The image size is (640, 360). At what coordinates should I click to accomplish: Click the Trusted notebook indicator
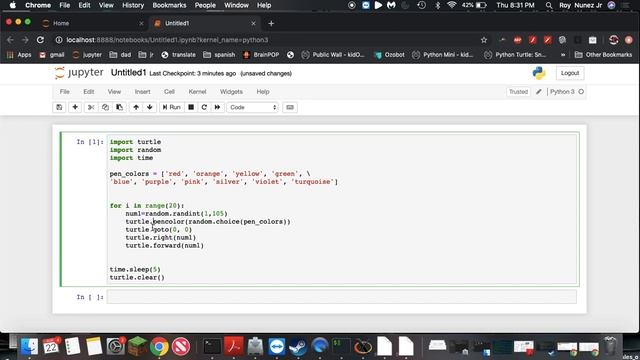point(518,92)
